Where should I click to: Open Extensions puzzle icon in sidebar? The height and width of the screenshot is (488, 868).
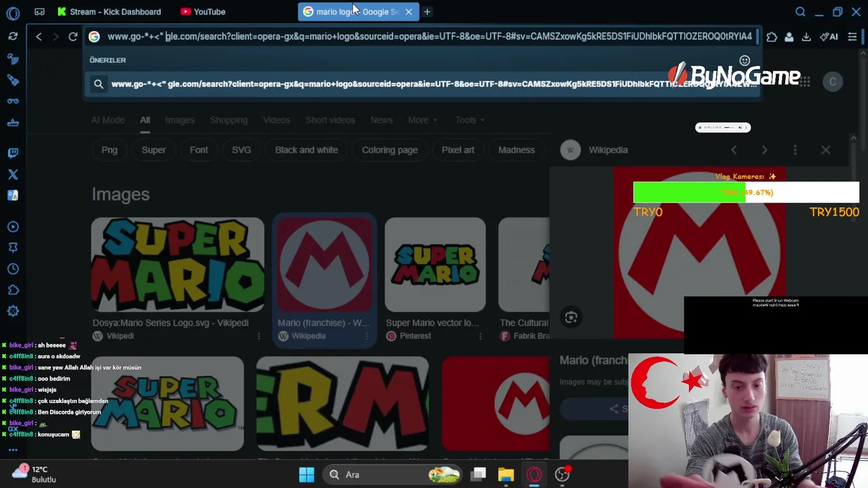13,290
